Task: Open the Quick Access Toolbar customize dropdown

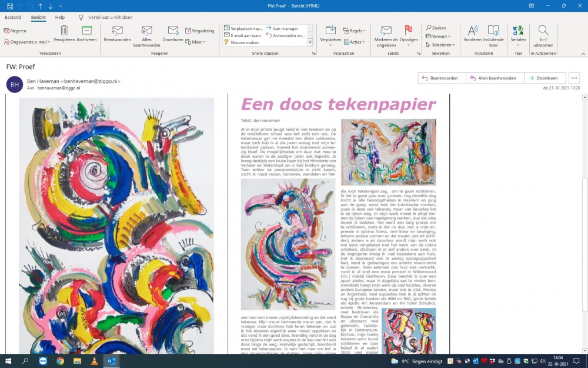Action: 61,6
